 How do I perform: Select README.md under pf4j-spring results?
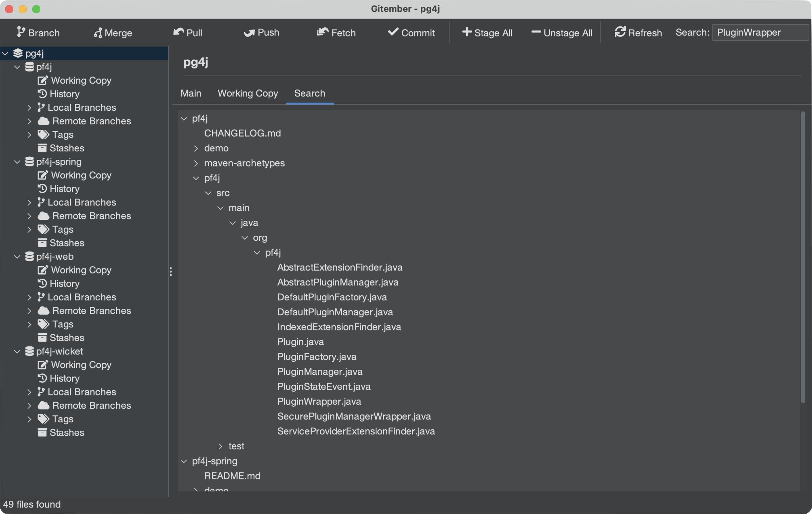pos(232,476)
